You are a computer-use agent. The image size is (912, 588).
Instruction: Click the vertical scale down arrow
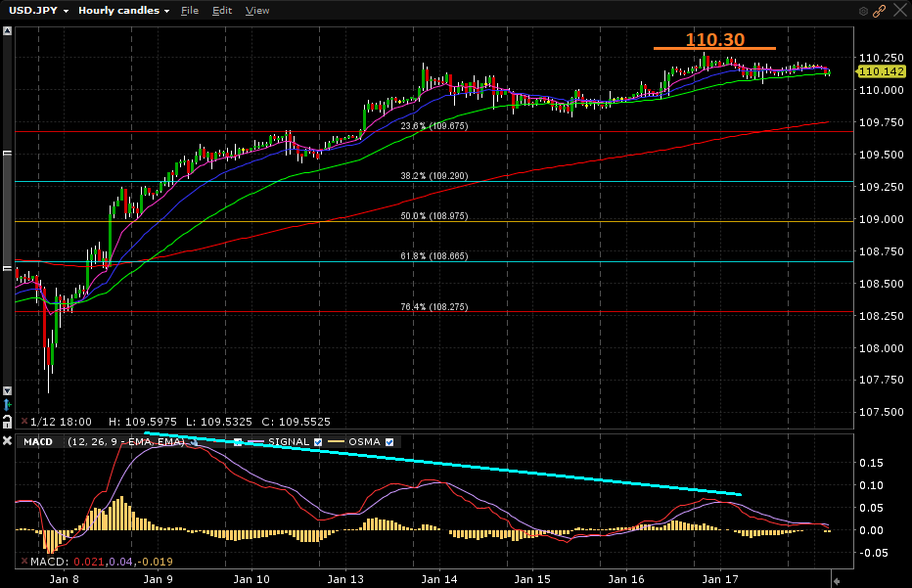(7, 390)
